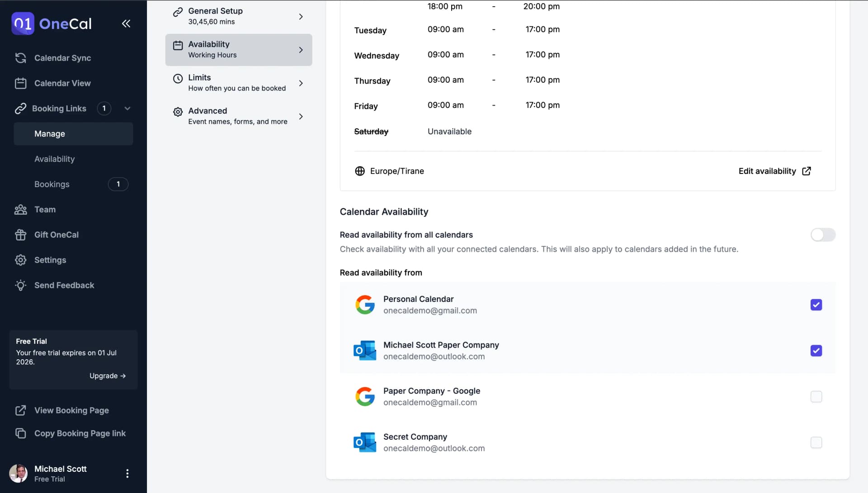Image resolution: width=868 pixels, height=493 pixels.
Task: Click the globe timezone icon
Action: coord(360,171)
